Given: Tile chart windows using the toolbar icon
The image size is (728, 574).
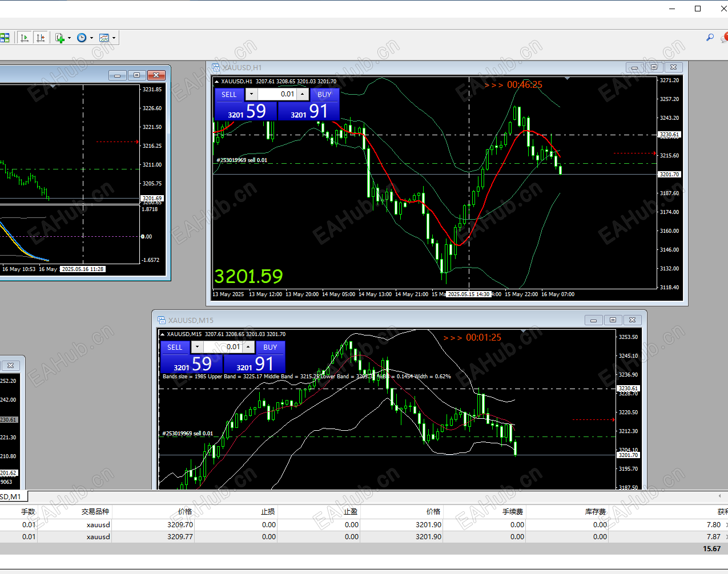Looking at the screenshot, I should click(x=5, y=38).
